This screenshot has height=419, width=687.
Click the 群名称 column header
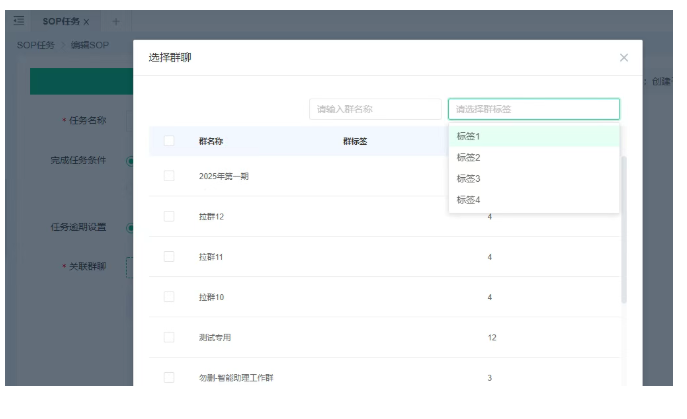211,141
